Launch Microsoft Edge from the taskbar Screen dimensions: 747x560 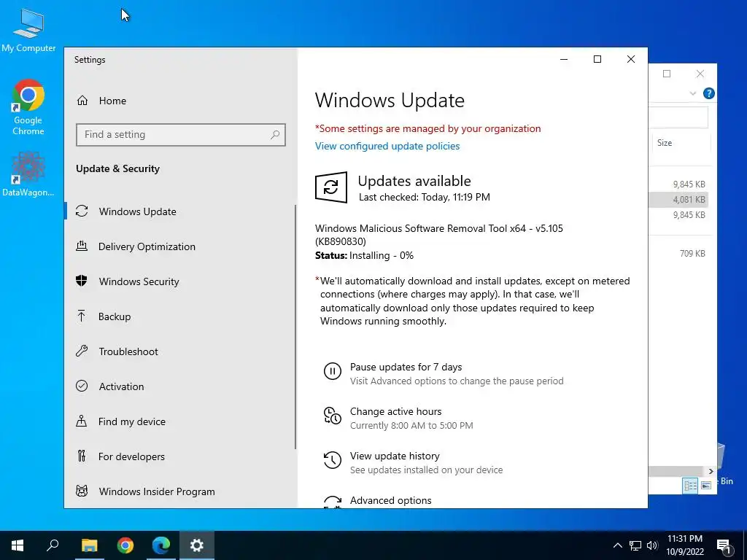(161, 545)
